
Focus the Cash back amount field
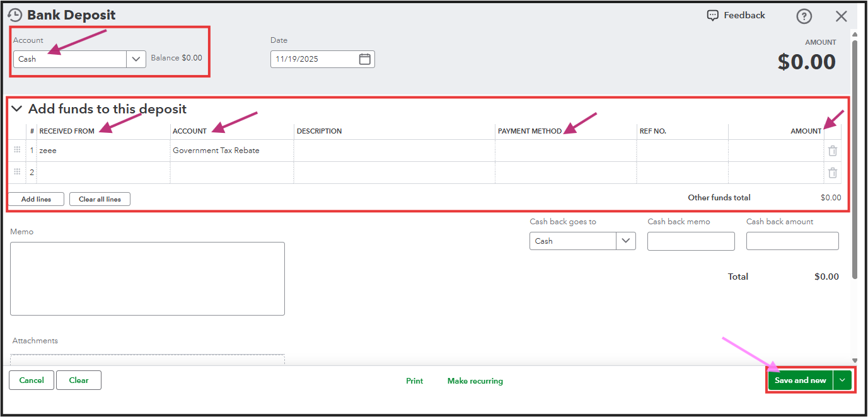(792, 241)
